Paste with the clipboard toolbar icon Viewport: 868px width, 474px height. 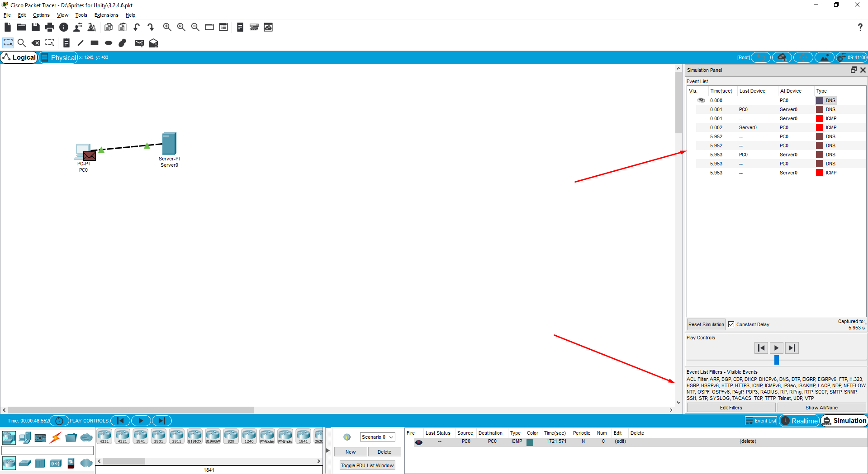coord(122,27)
